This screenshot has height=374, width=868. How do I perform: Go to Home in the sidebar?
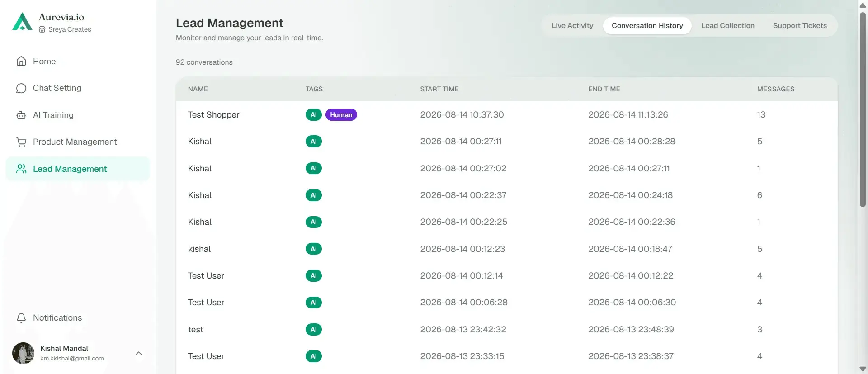77,61
